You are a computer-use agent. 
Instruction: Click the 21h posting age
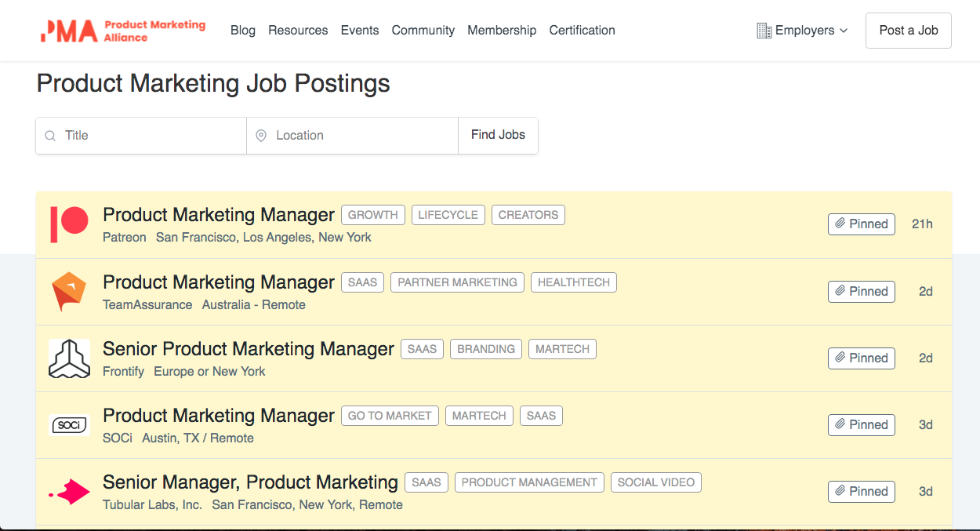pos(922,224)
